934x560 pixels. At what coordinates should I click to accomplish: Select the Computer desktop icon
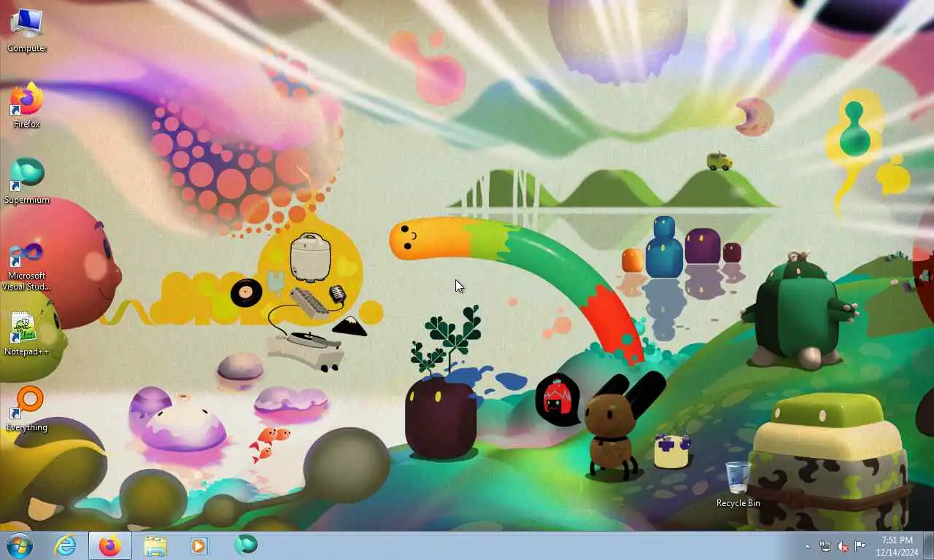pyautogui.click(x=27, y=30)
